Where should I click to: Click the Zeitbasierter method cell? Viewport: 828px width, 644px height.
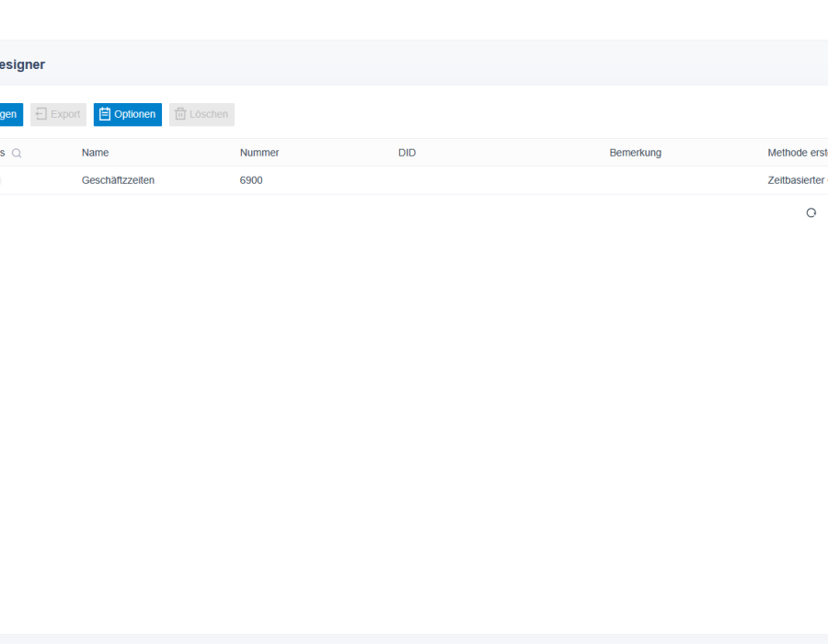[798, 180]
